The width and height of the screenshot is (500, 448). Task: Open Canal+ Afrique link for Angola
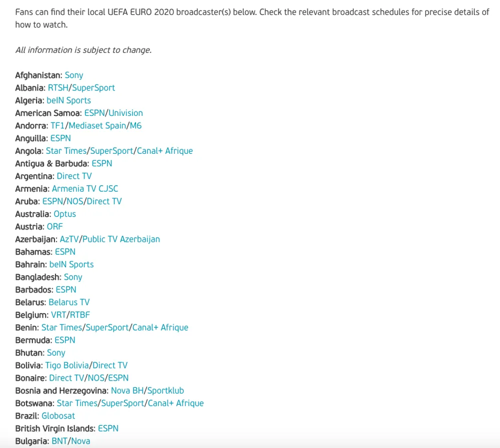(x=165, y=151)
